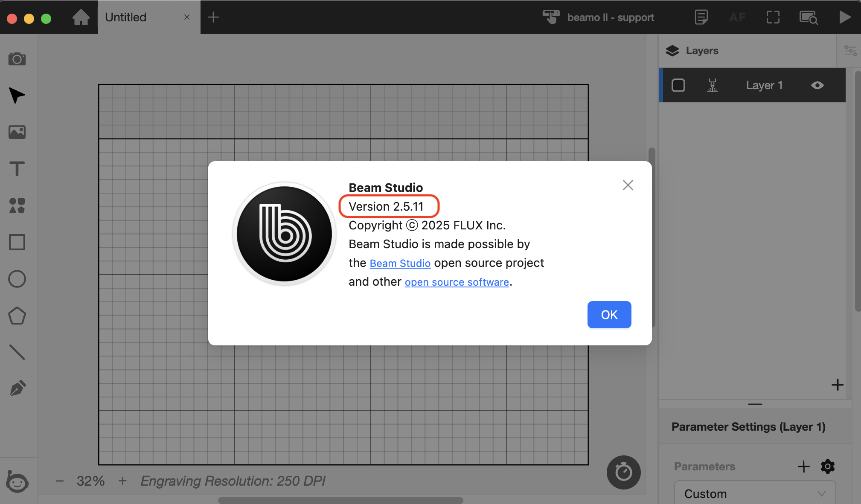Choose the image import tool
The height and width of the screenshot is (504, 861).
17,132
